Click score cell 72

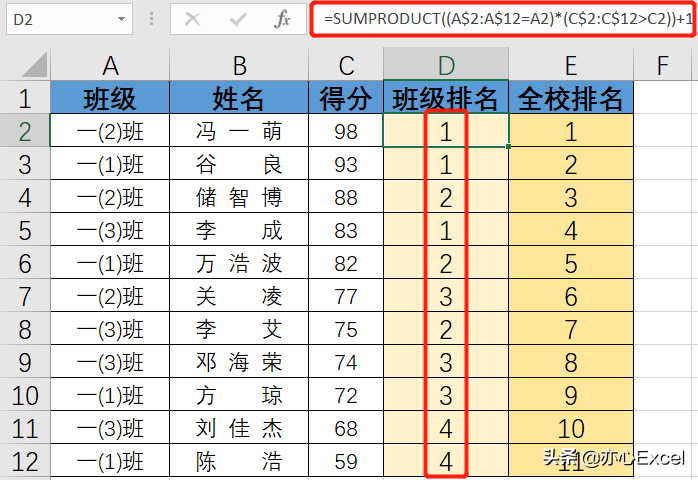coord(346,394)
